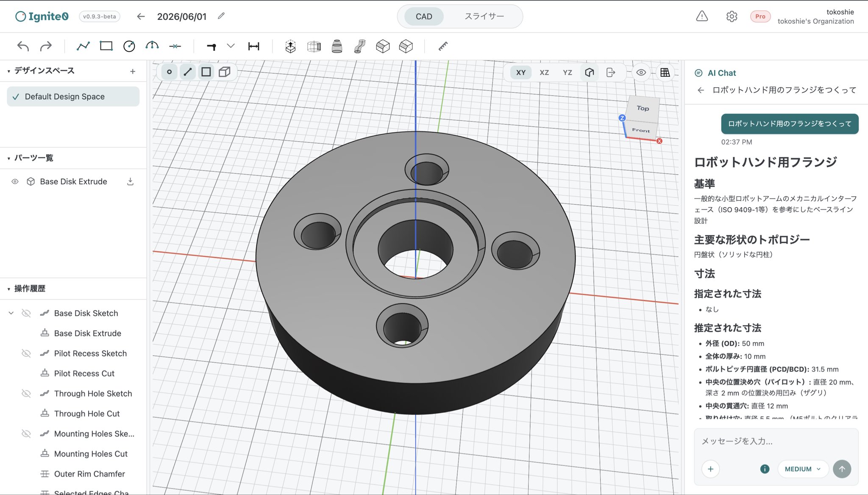Switch to the スライサー tab
This screenshot has width=868, height=495.
pos(484,17)
